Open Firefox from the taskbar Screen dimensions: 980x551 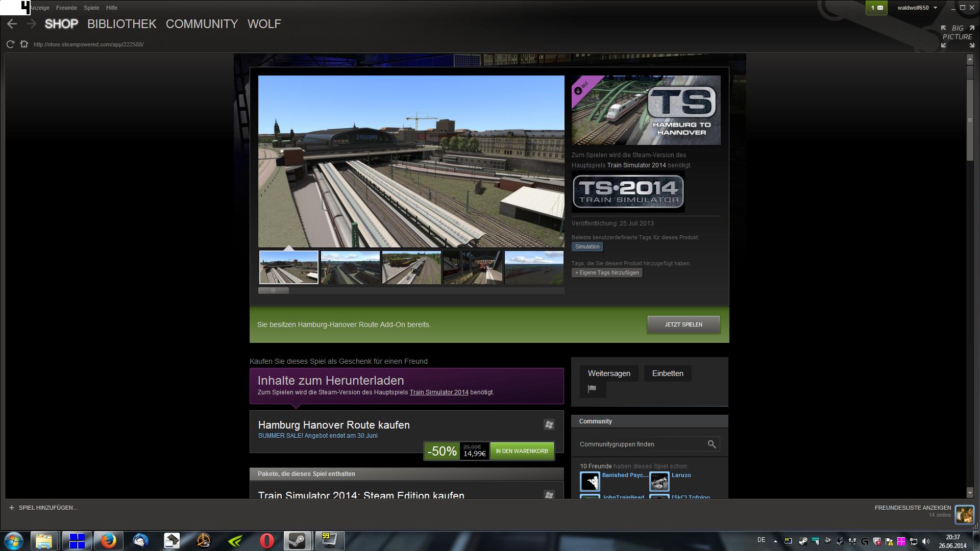pos(108,541)
